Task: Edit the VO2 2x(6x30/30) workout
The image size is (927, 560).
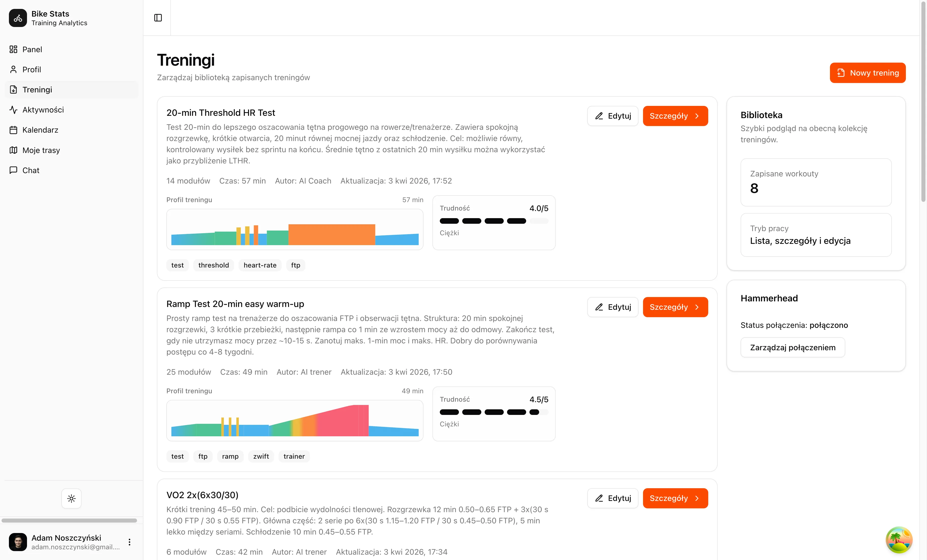Action: [x=612, y=498]
